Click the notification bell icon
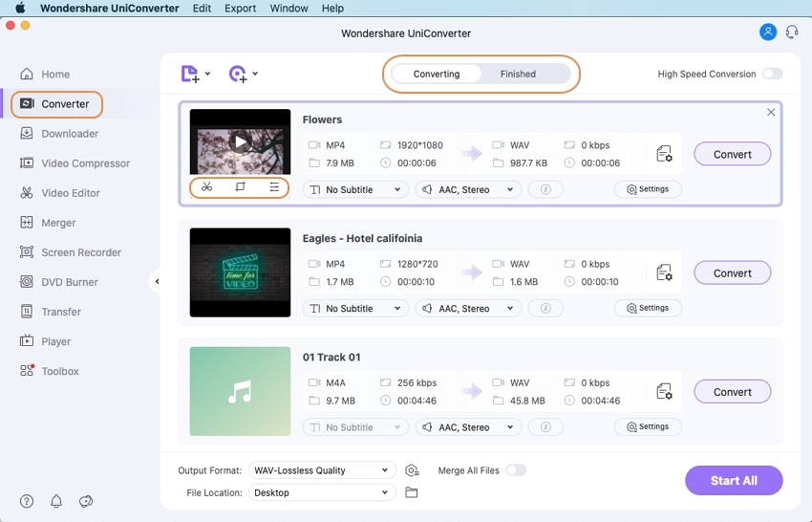Image resolution: width=812 pixels, height=522 pixels. [56, 501]
